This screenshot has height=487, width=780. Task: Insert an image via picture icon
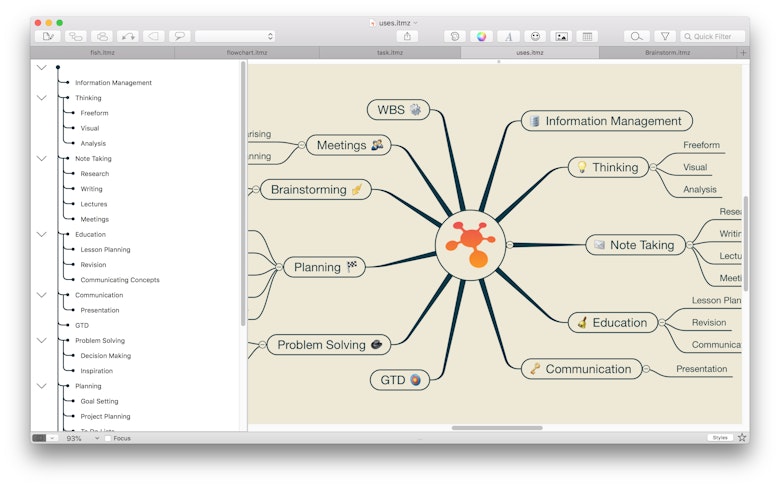(x=562, y=36)
